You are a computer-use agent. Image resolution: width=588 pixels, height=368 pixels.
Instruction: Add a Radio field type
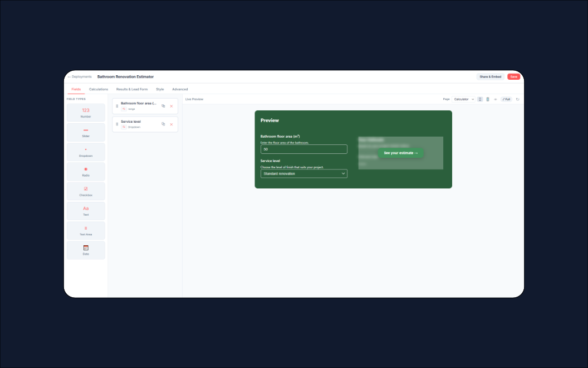(86, 172)
